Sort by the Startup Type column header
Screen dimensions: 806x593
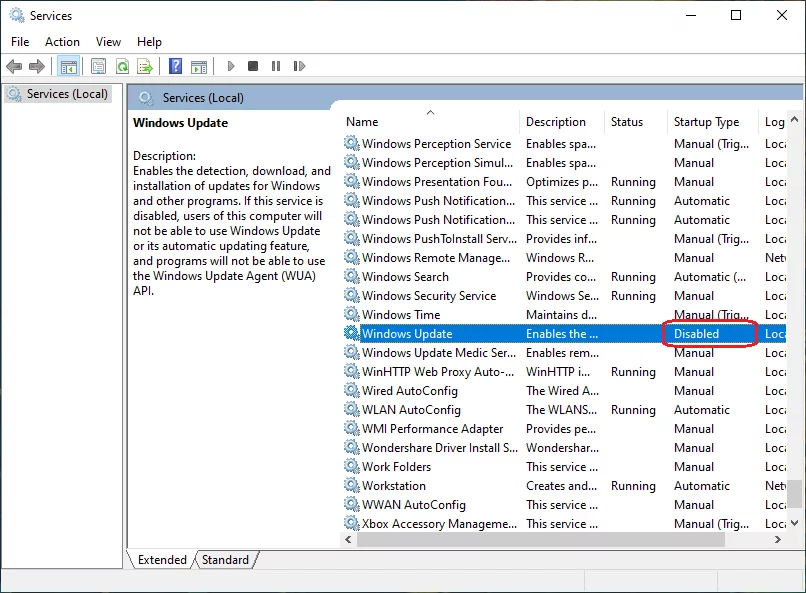(706, 122)
